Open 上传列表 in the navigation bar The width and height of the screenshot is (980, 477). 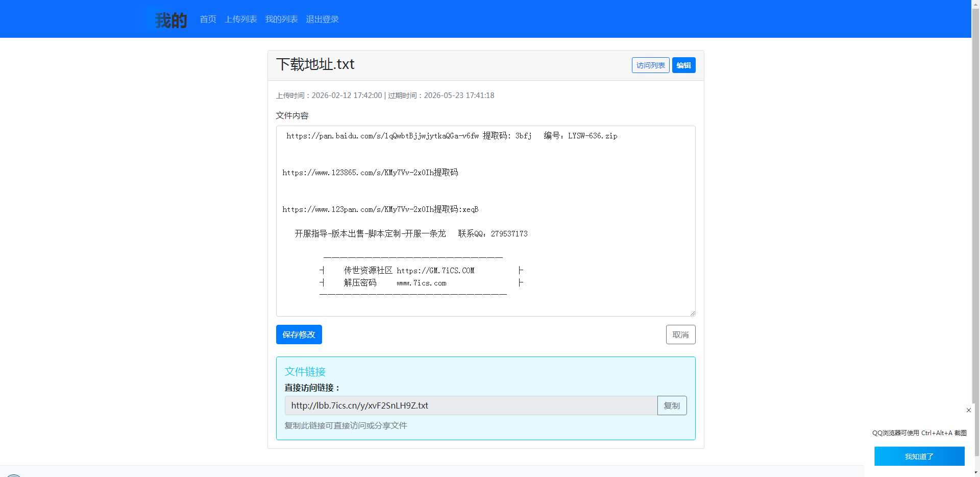[240, 19]
